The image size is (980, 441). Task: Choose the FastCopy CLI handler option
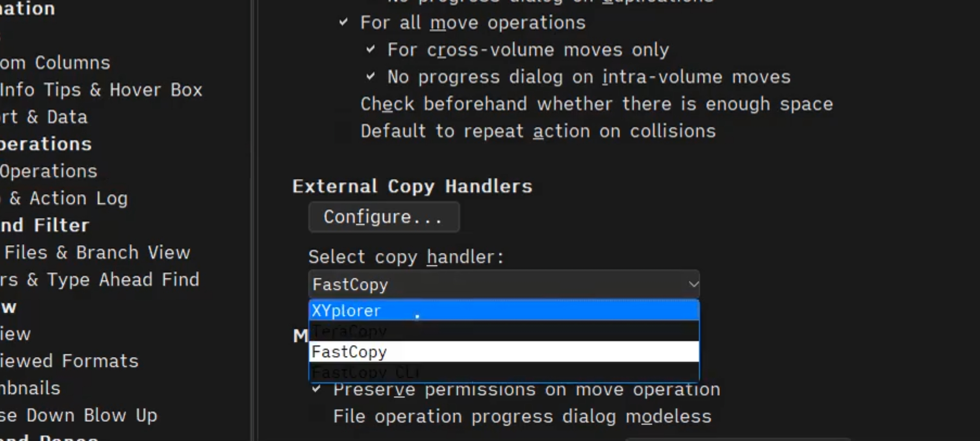(504, 372)
